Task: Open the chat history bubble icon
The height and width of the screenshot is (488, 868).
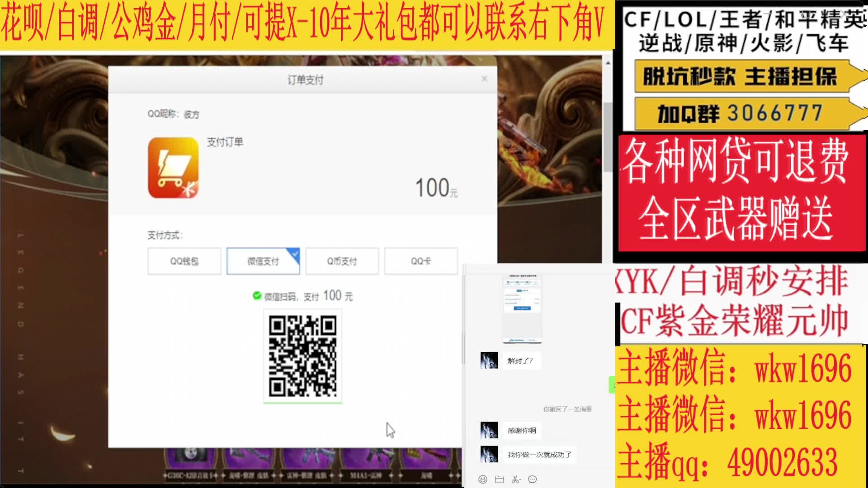Action: pyautogui.click(x=533, y=479)
